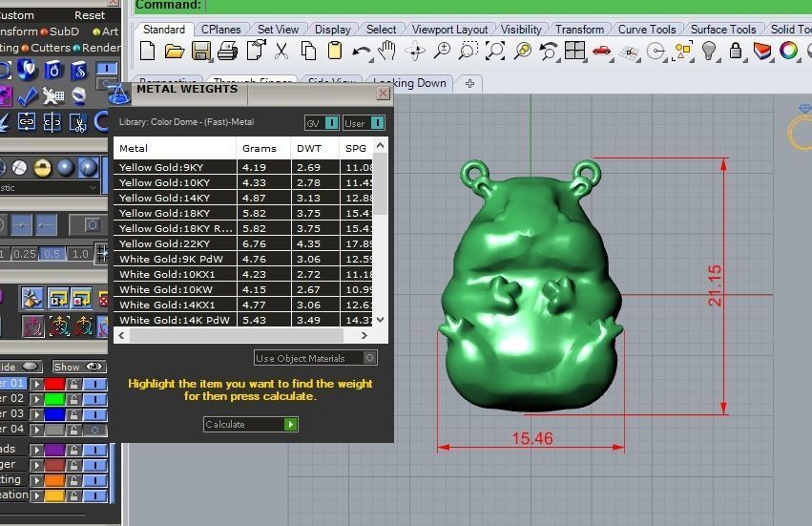Click the padlock lock objects icon

pos(736,51)
